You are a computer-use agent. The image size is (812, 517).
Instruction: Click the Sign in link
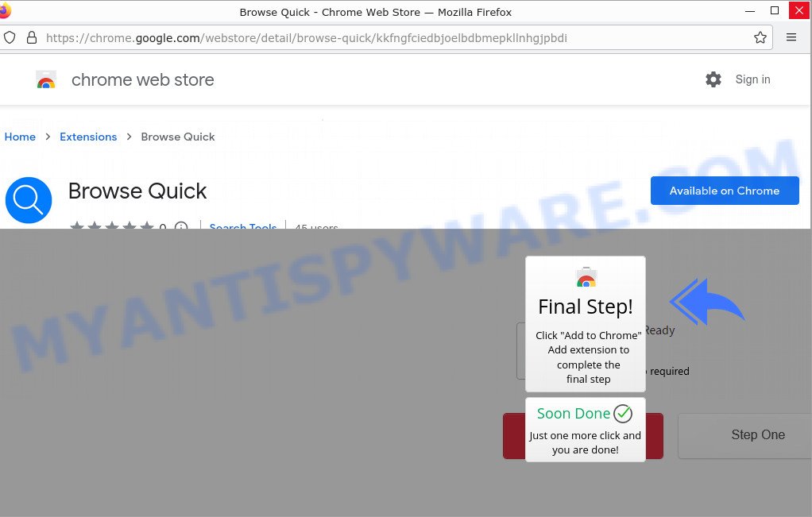pos(752,79)
